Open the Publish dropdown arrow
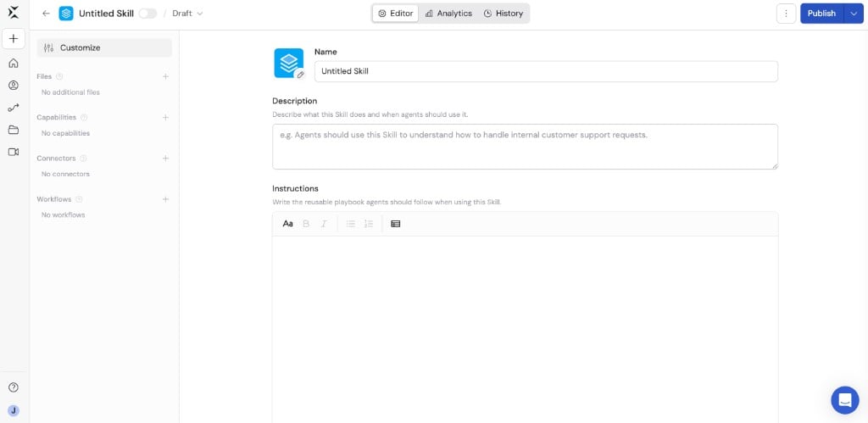Image resolution: width=868 pixels, height=423 pixels. point(854,14)
